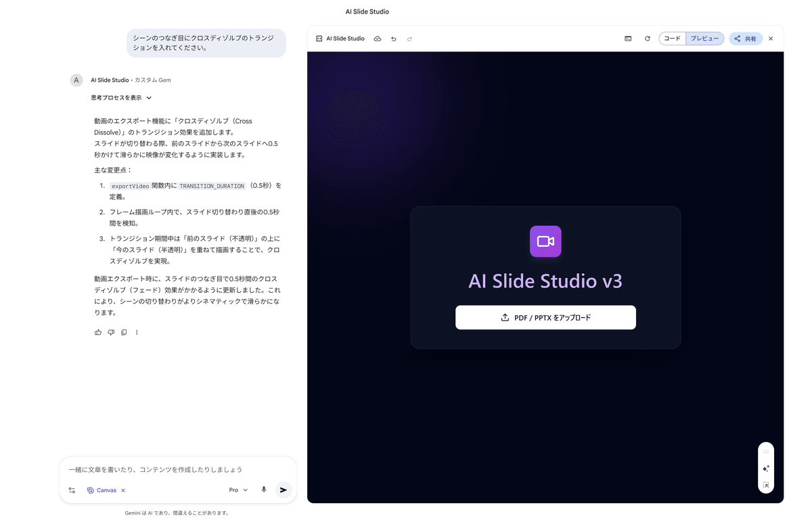Click PDF / PPTX をアップロード button

(545, 317)
